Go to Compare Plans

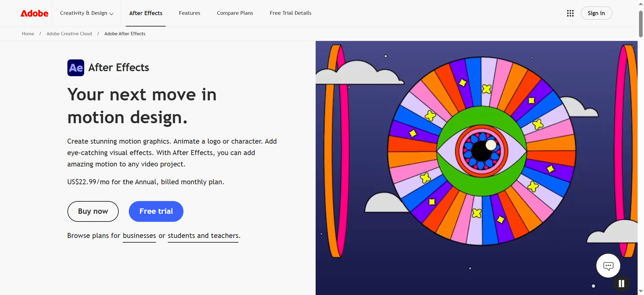(235, 13)
